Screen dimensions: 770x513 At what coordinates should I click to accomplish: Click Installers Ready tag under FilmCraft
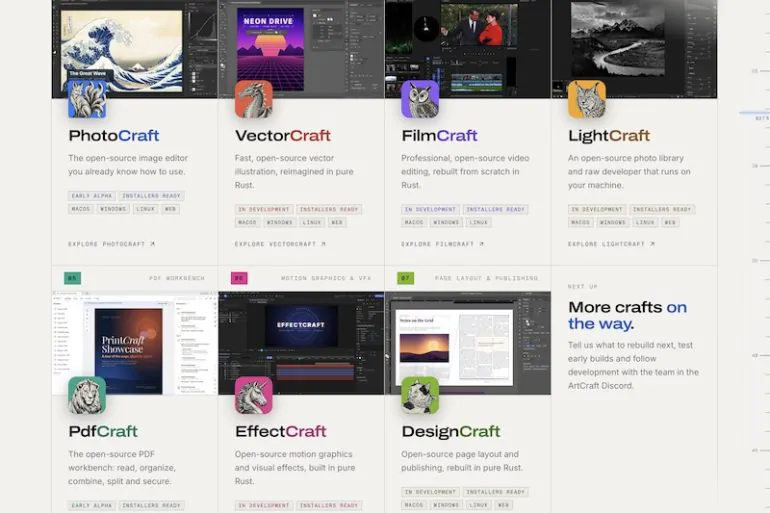point(495,210)
